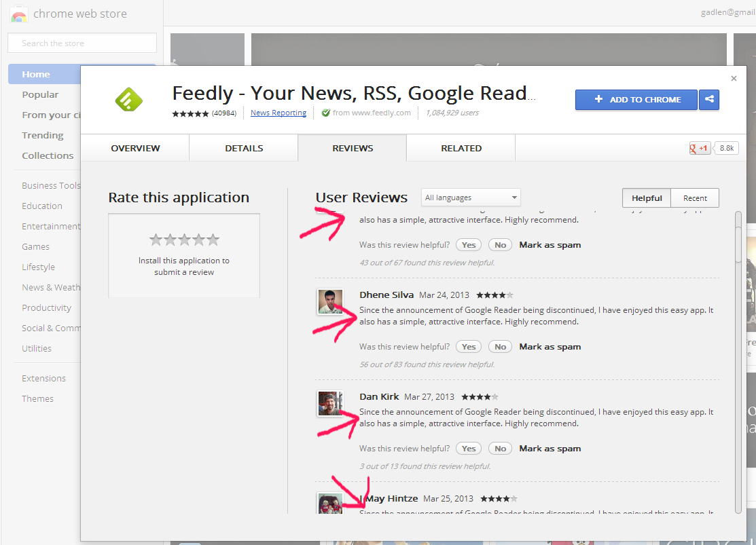Switch to the Details tab
Viewport: 756px width, 545px height.
[x=244, y=148]
